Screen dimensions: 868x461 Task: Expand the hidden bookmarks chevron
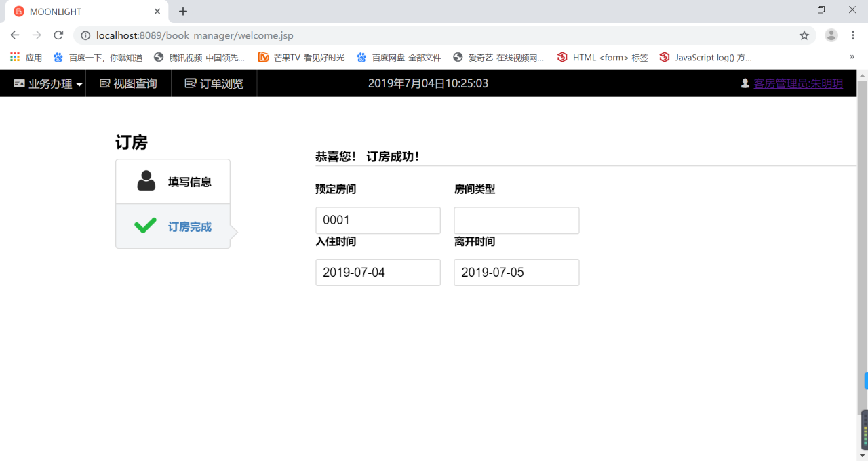pyautogui.click(x=852, y=58)
